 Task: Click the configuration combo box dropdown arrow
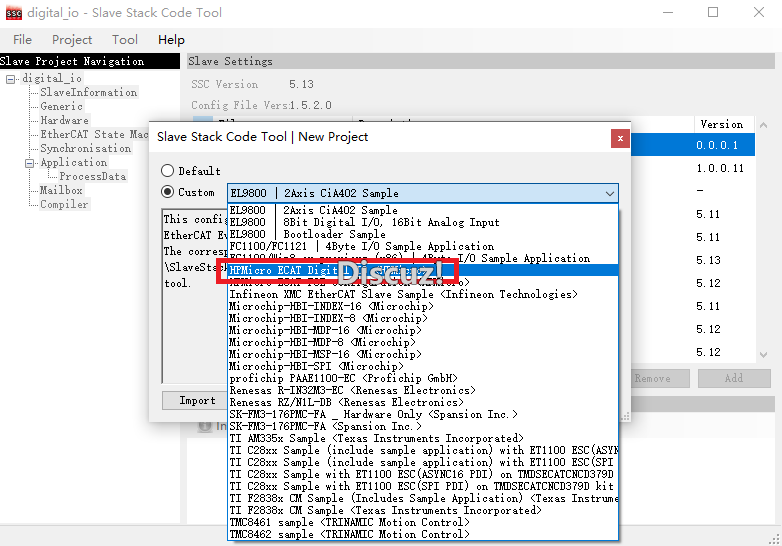pyautogui.click(x=609, y=193)
